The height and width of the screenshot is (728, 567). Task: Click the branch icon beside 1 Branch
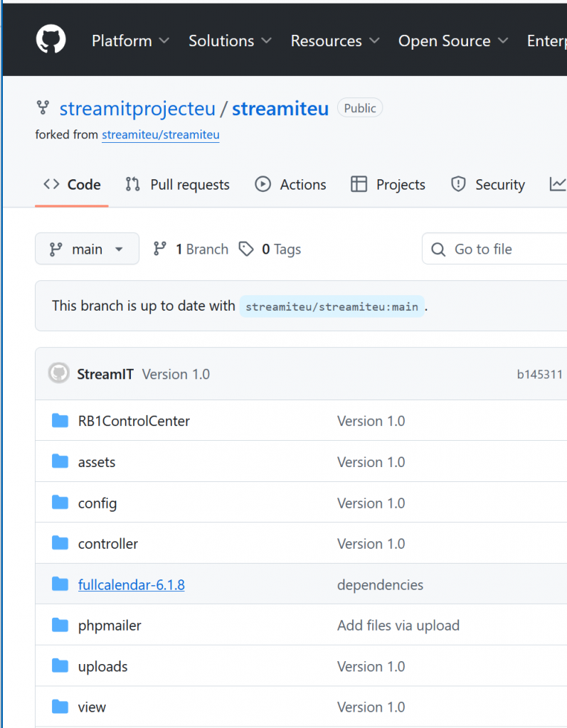pos(160,250)
